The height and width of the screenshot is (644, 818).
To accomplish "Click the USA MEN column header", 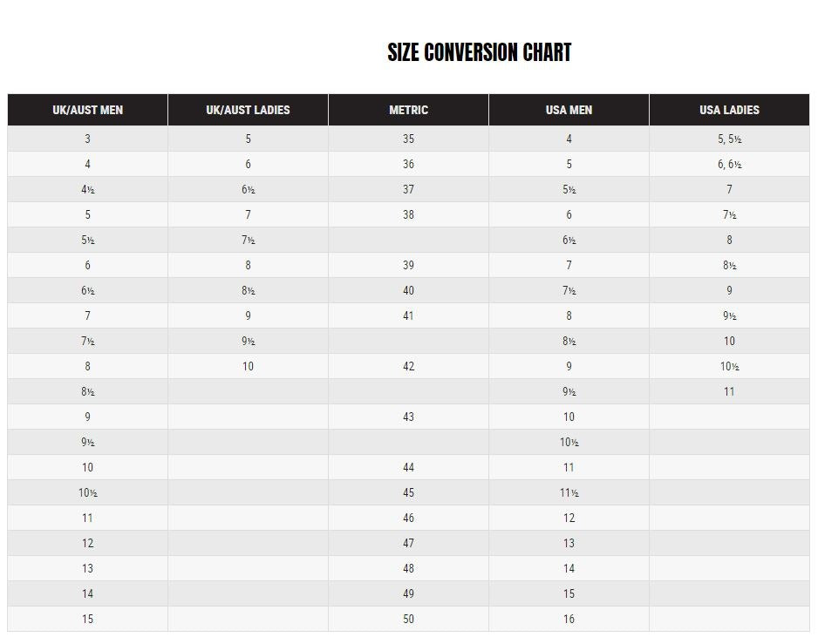I will click(569, 110).
